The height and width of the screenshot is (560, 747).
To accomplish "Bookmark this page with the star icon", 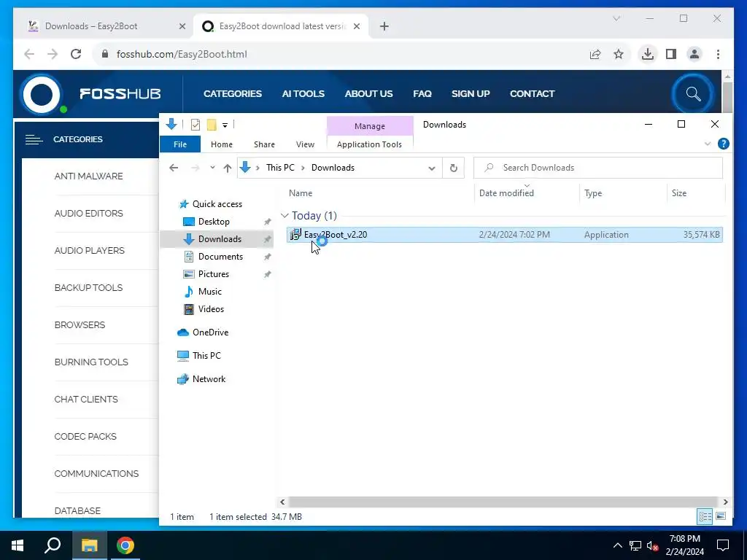I will 619,54.
